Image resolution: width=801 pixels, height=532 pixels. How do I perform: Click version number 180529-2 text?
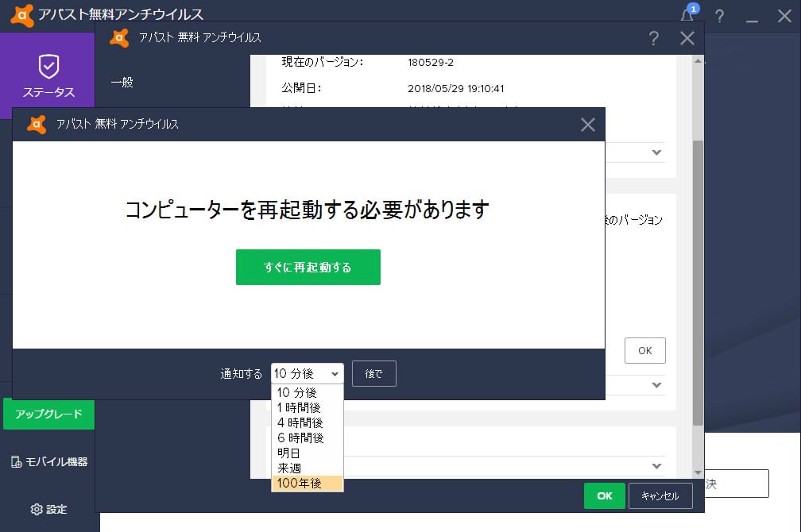click(x=431, y=62)
